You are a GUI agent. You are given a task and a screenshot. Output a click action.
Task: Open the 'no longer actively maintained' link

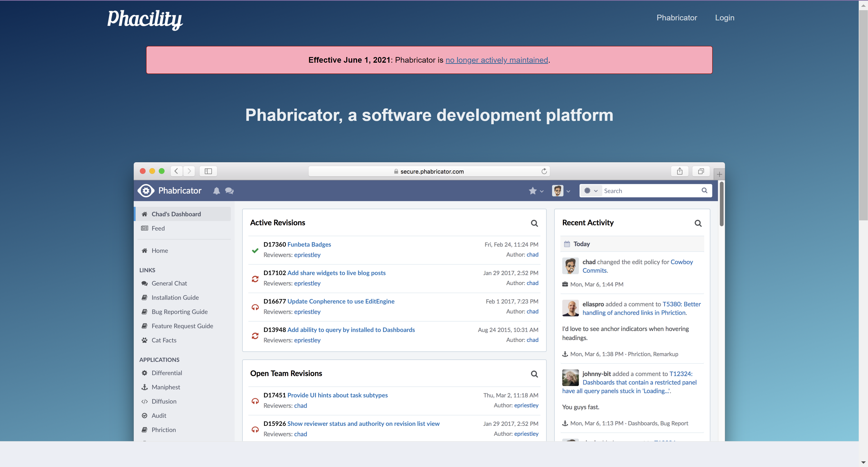click(x=496, y=60)
